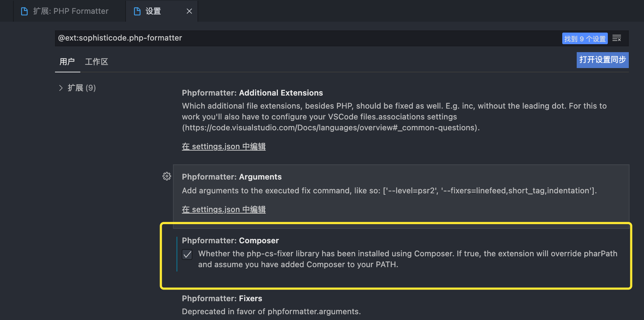Select the Additional Extensions setting heading
The image size is (644, 320).
[252, 93]
